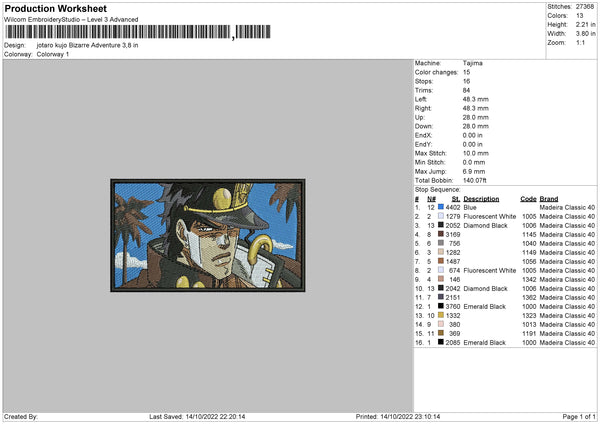The width and height of the screenshot is (600, 424).
Task: Select the Trims value "84"
Action: point(466,90)
